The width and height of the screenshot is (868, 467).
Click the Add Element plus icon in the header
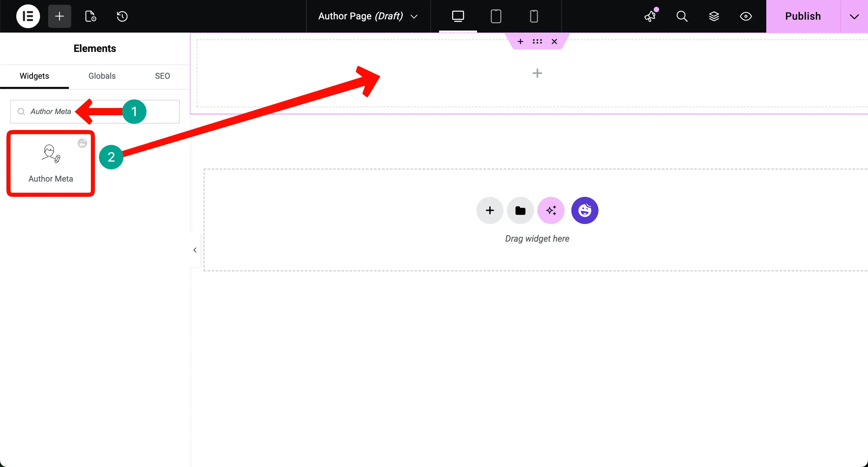click(x=59, y=16)
